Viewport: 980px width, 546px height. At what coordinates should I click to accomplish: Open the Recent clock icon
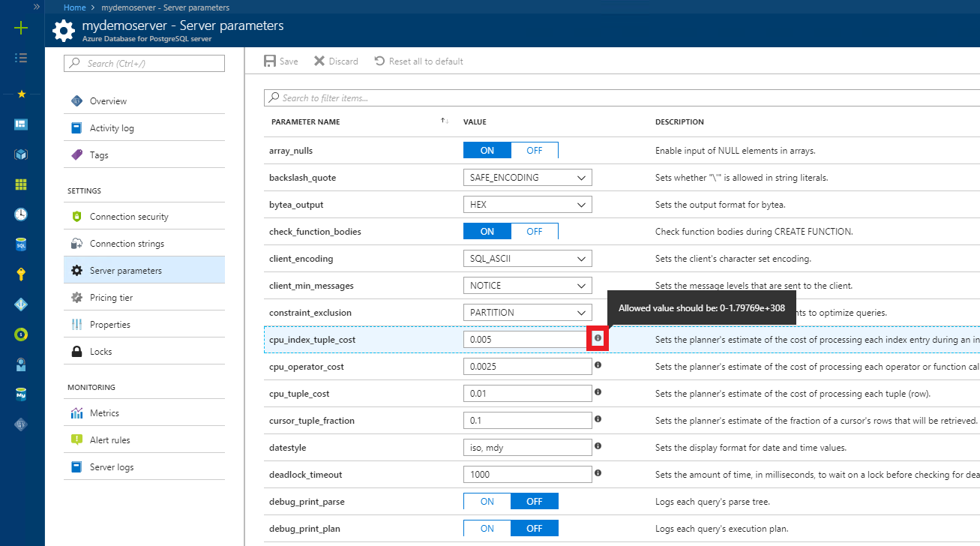[21, 214]
